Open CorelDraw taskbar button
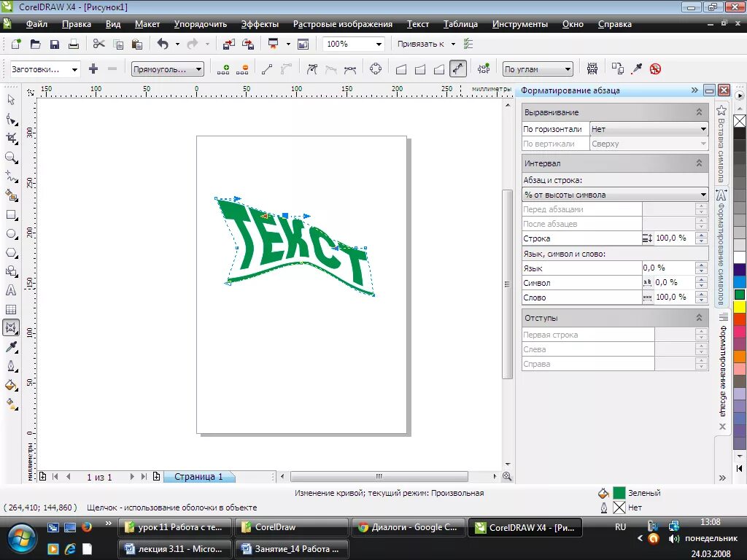 pos(292,527)
